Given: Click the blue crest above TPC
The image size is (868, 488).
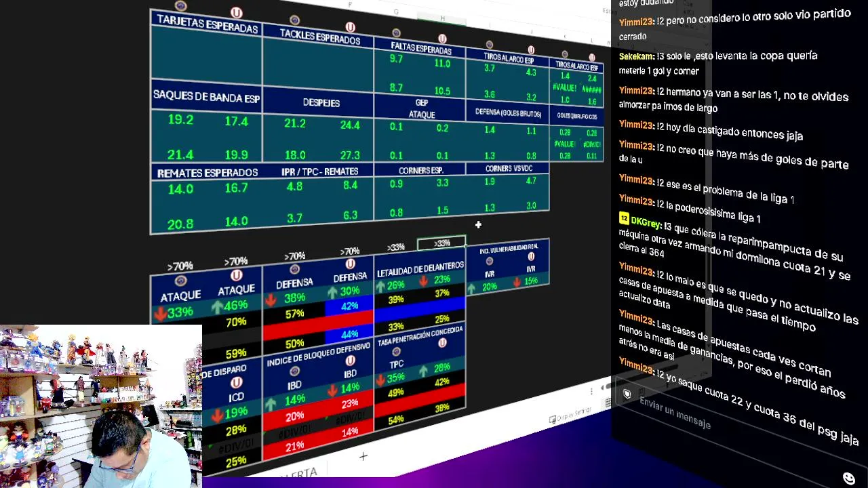Looking at the screenshot, I should pyautogui.click(x=396, y=352).
